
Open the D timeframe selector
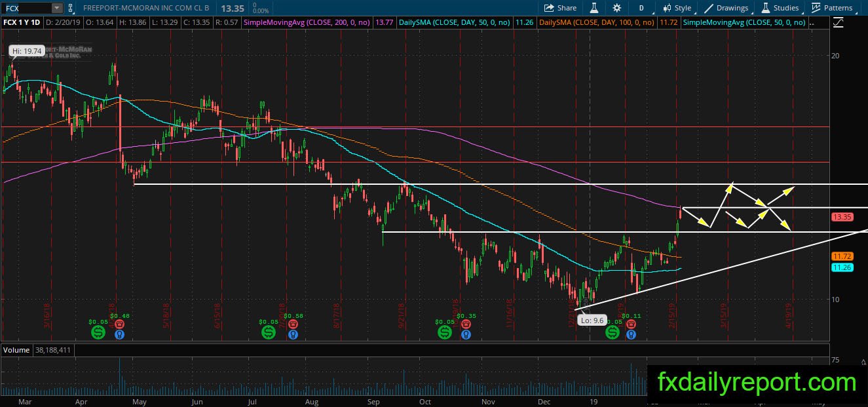point(641,8)
